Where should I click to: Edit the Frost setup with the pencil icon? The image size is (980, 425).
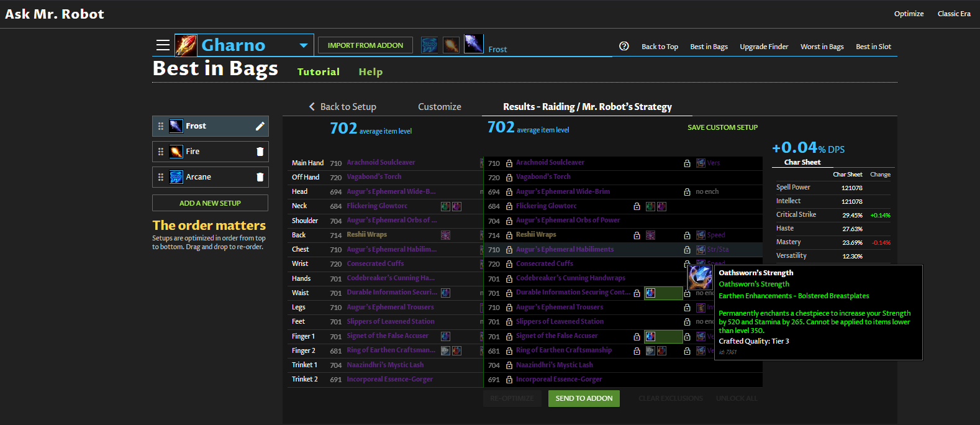pos(260,126)
